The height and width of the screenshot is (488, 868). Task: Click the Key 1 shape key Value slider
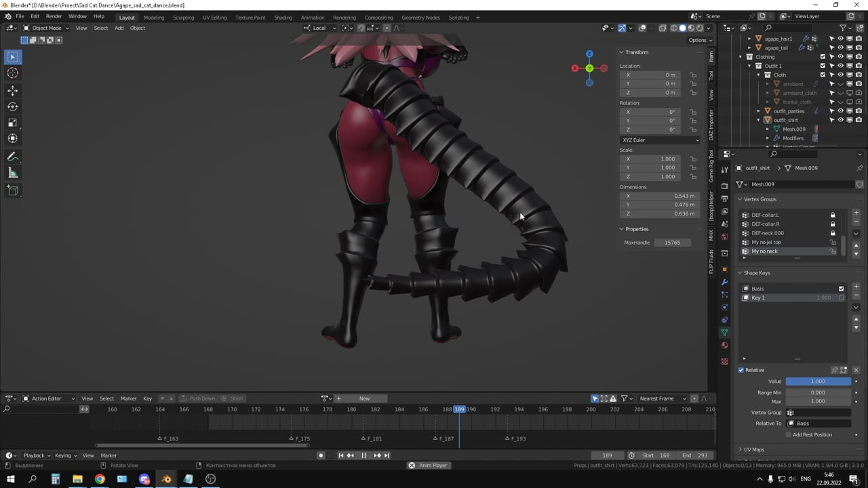pos(818,382)
